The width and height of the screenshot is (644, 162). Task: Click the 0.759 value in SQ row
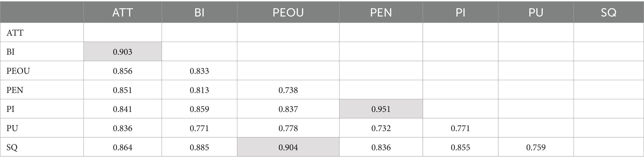(536, 147)
